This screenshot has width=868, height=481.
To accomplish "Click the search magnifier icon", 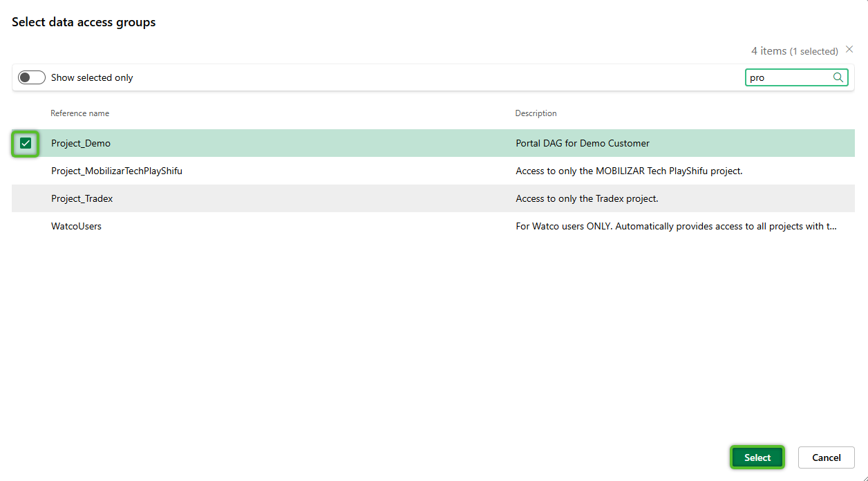I will click(x=838, y=77).
